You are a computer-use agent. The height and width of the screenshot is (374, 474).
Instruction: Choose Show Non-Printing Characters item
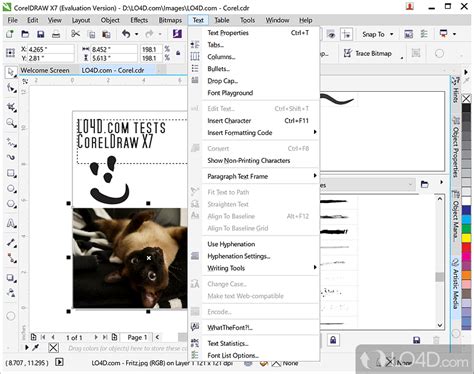click(260, 161)
